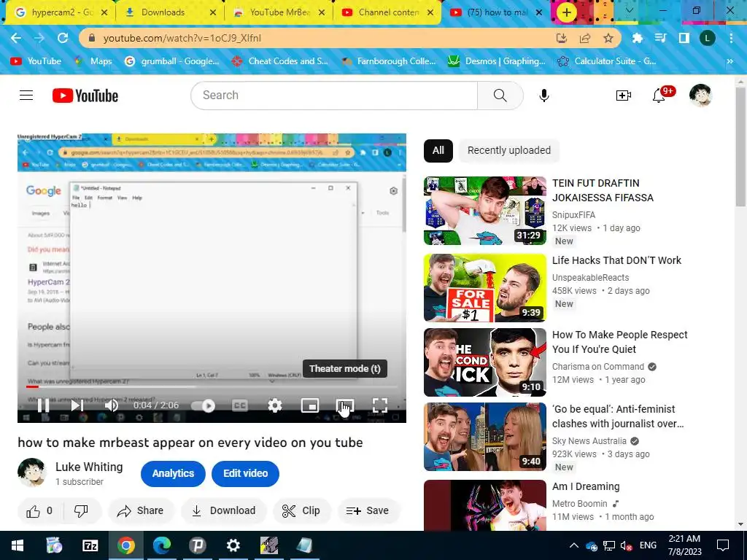This screenshot has height=560, width=747.
Task: Click the search magnifier button
Action: pyautogui.click(x=500, y=96)
